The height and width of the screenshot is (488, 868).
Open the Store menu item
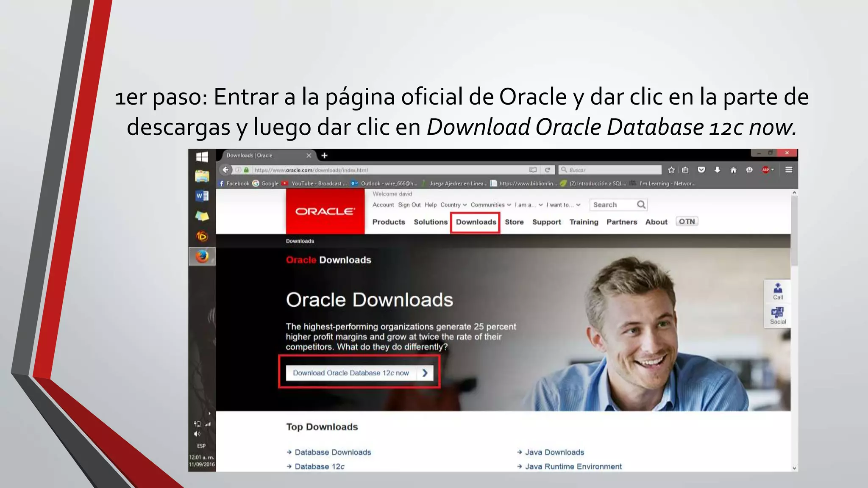(x=514, y=222)
